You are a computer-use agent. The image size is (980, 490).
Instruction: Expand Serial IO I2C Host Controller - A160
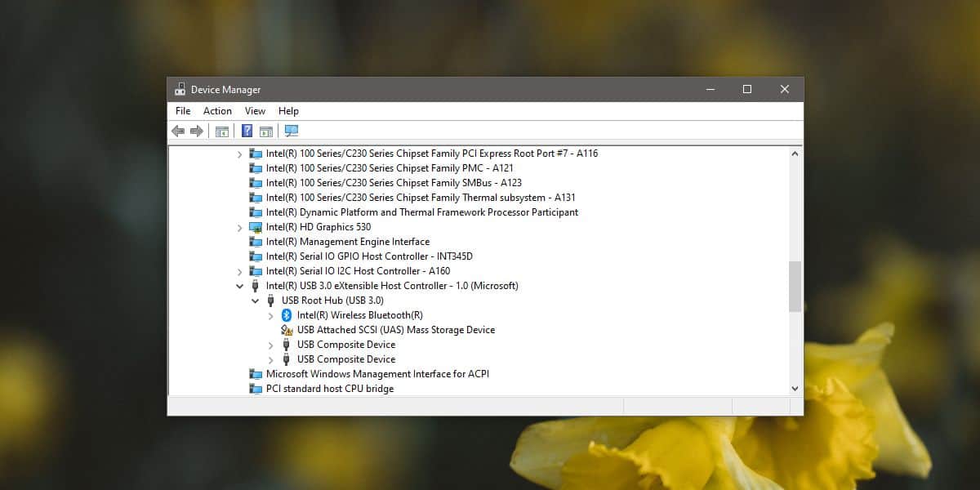tap(239, 271)
